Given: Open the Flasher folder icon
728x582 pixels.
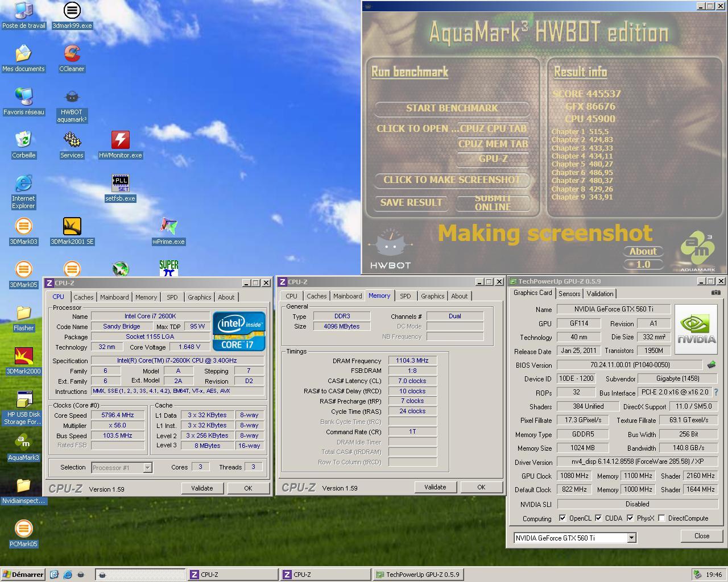Looking at the screenshot, I should 23,318.
